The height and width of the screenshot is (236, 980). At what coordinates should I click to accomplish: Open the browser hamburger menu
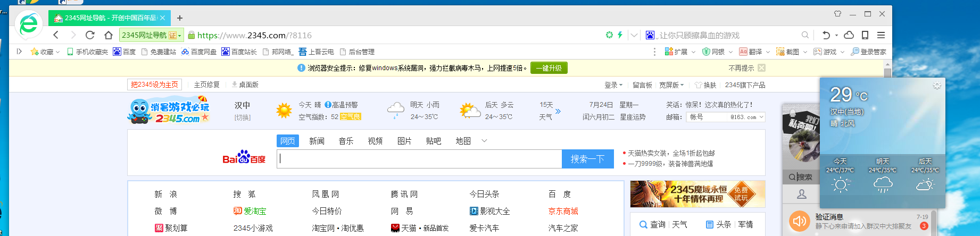coord(881,35)
